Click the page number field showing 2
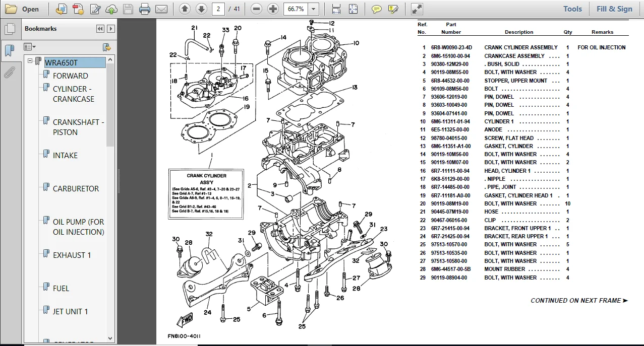This screenshot has width=644, height=346. [x=218, y=9]
